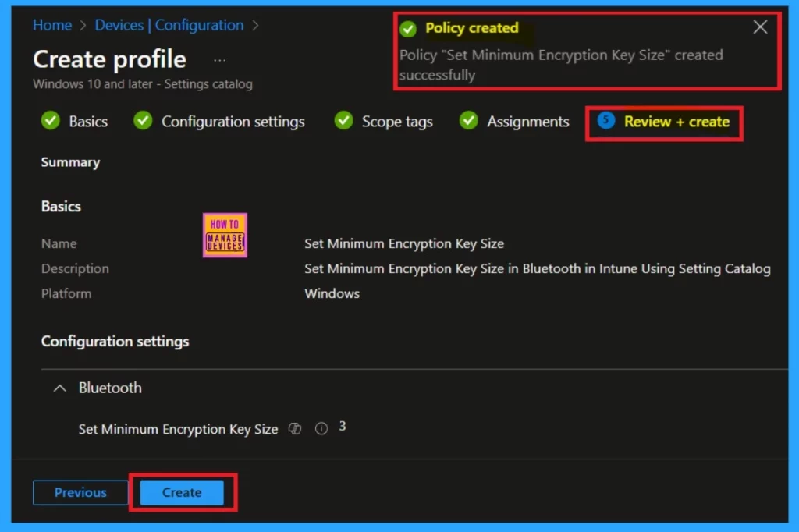
Task: Click the 'Configuration settings' section heading
Action: coord(115,341)
